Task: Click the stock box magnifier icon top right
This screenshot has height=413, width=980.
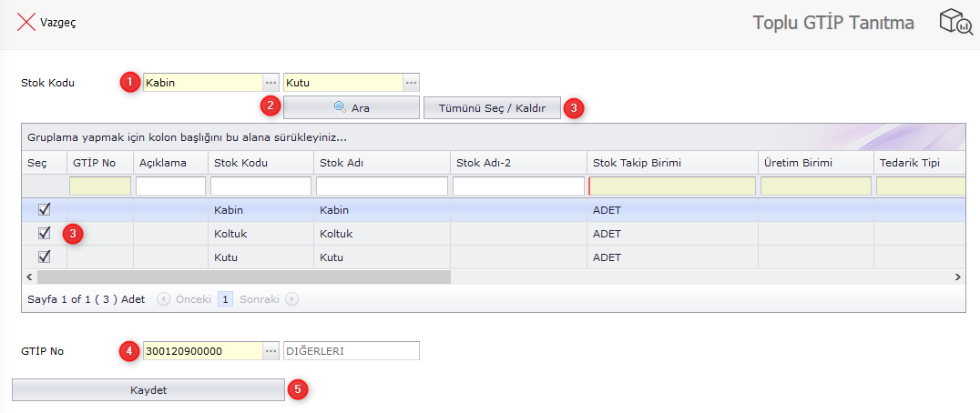Action: point(955,23)
